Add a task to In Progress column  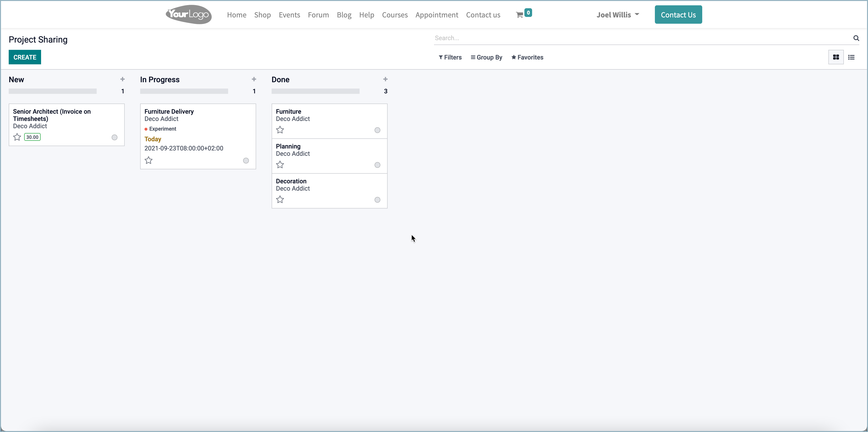pos(254,79)
